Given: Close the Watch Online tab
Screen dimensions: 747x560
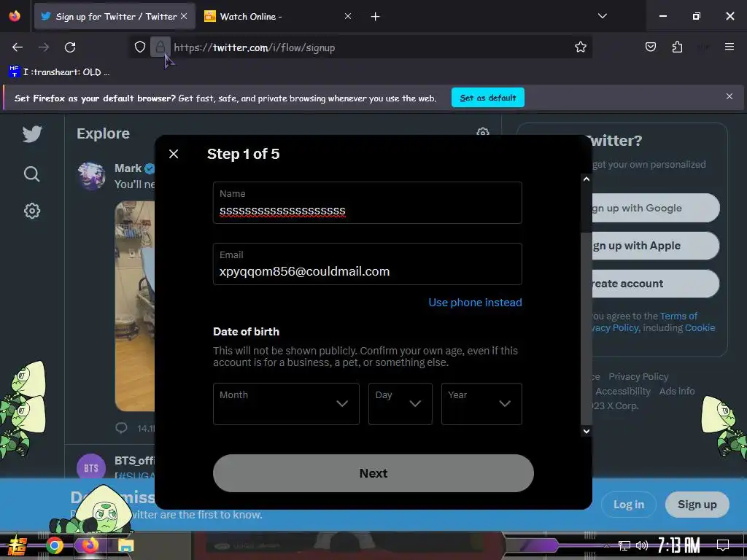Looking at the screenshot, I should pos(348,16).
